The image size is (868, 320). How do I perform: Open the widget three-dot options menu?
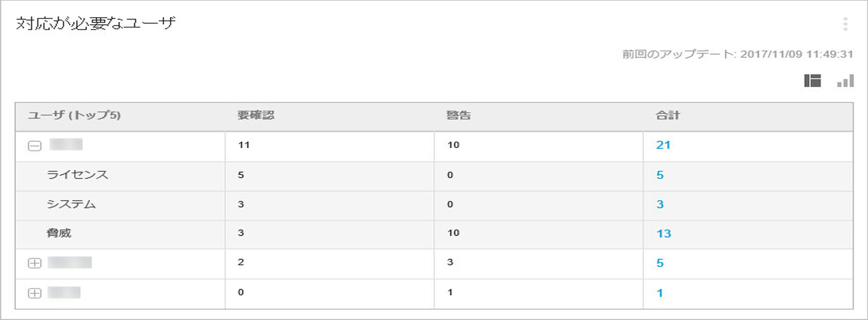coord(845,24)
